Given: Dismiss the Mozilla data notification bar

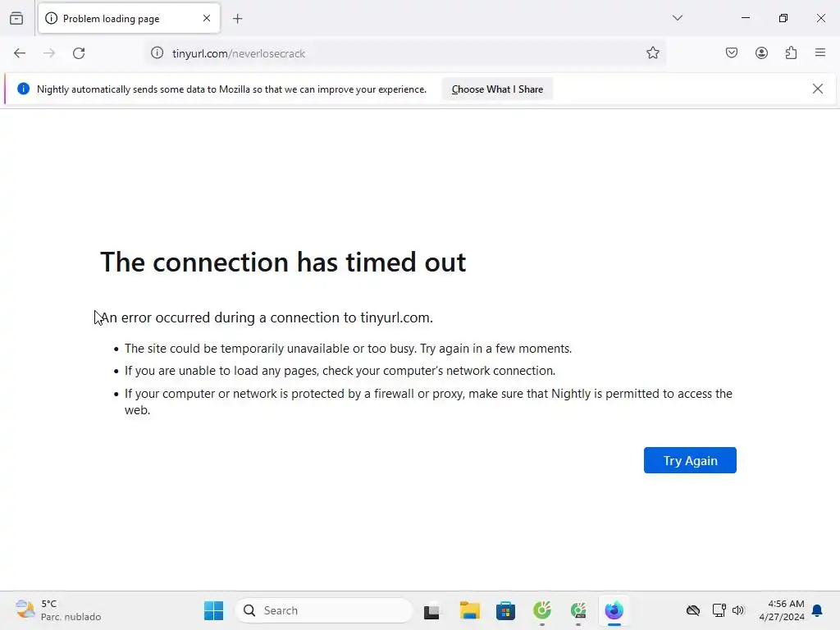Looking at the screenshot, I should point(818,89).
